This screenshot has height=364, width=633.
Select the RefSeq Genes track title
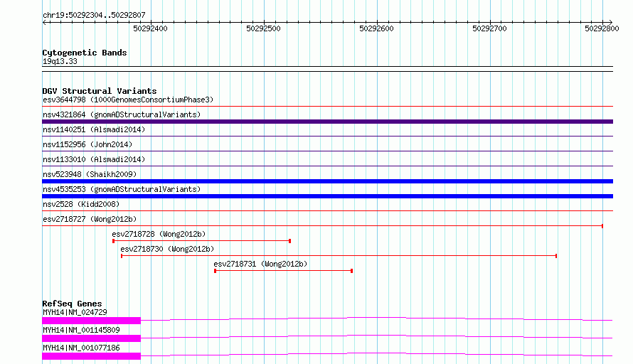click(72, 304)
